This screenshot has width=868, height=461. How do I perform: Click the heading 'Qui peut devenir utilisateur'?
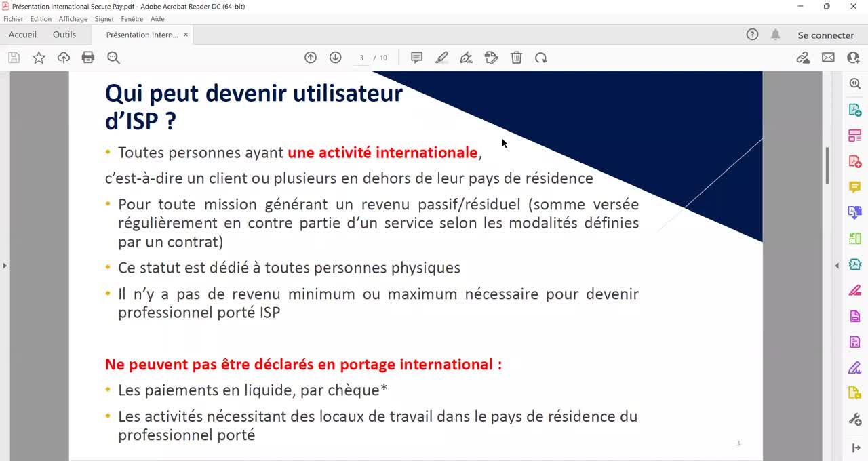254,93
